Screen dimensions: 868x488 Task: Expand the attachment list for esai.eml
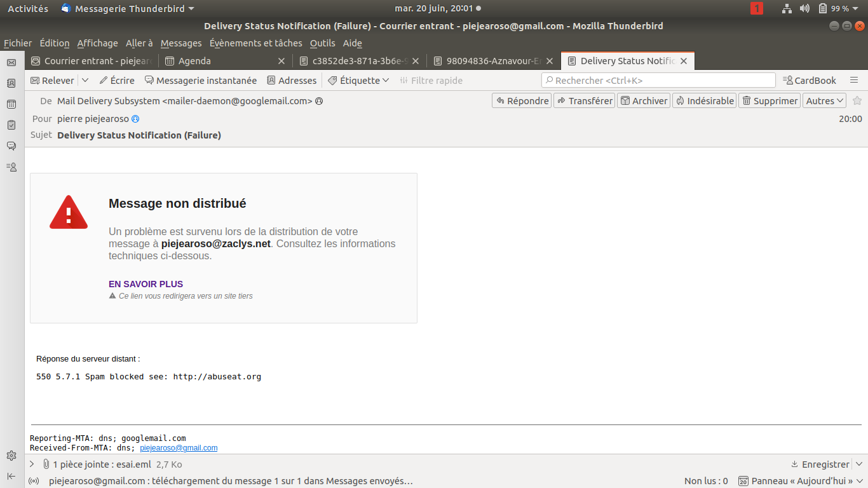click(32, 464)
